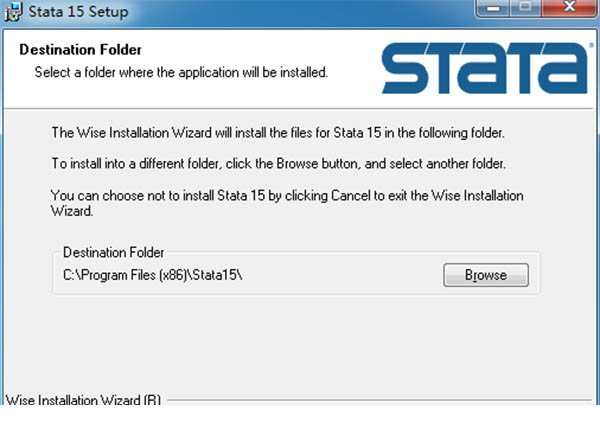
Task: Click the 'Stata 15 Setup' title text
Action: coord(78,11)
